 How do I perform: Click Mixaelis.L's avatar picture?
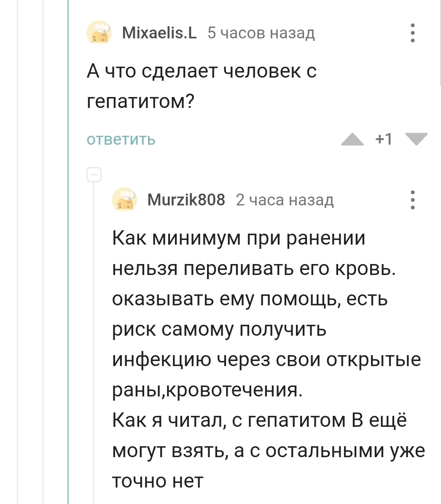pyautogui.click(x=99, y=33)
